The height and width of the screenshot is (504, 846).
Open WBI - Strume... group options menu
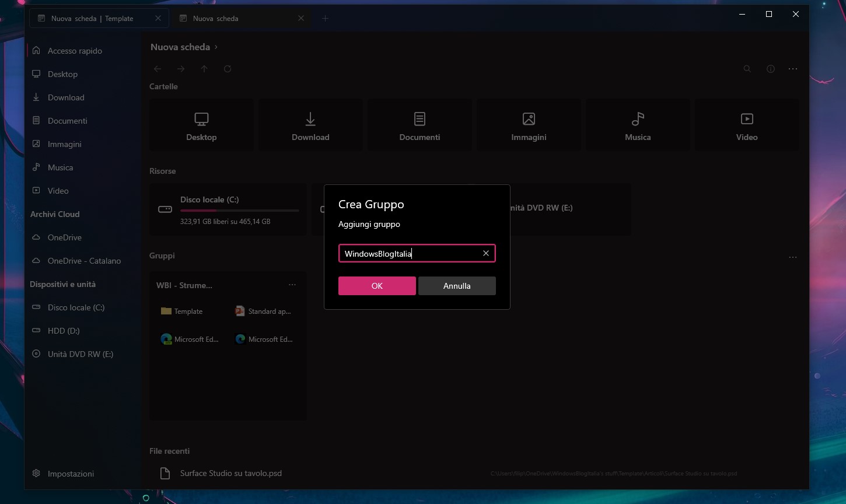pos(292,285)
